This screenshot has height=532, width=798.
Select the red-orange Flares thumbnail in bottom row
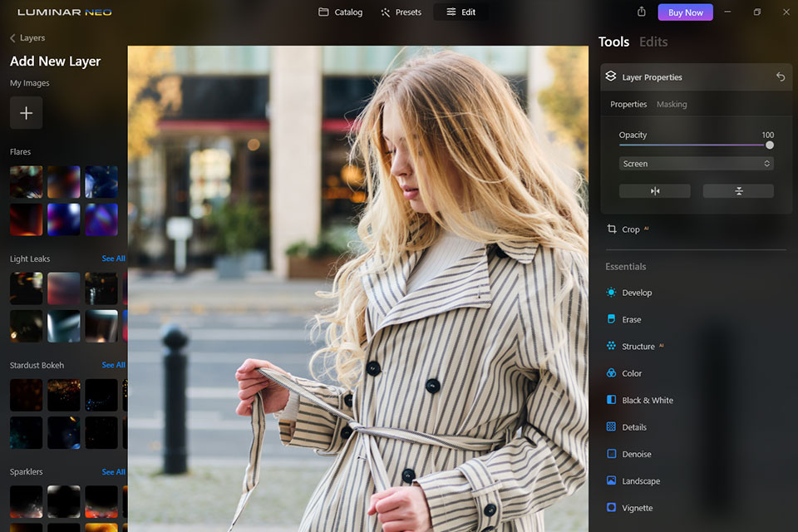point(26,219)
